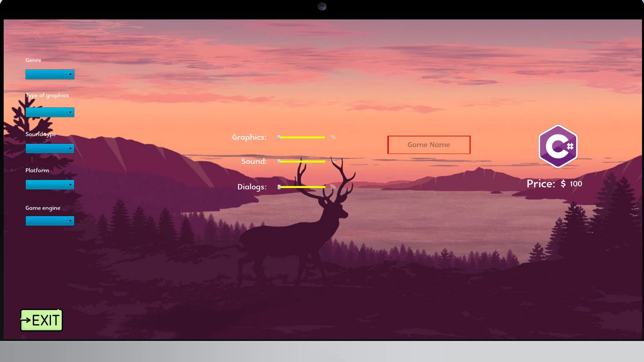Click the Game engine label text
Image resolution: width=644 pixels, height=362 pixels.
tap(43, 208)
